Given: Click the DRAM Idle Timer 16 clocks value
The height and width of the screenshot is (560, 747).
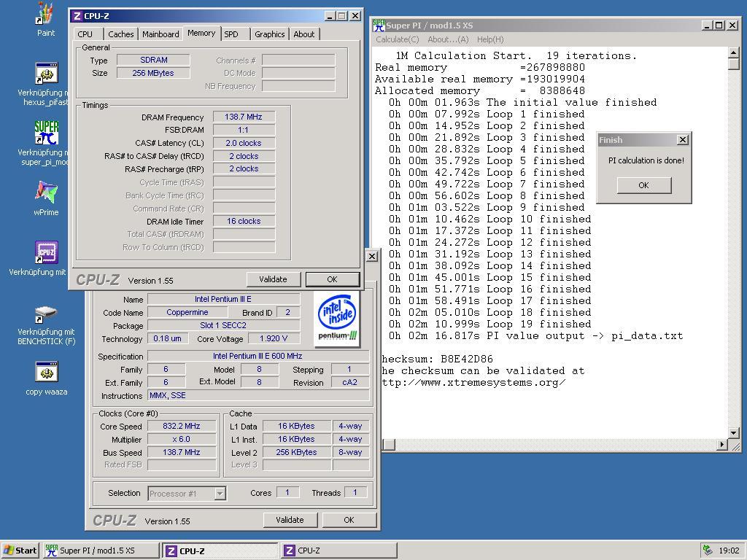Looking at the screenshot, I should pos(244,221).
